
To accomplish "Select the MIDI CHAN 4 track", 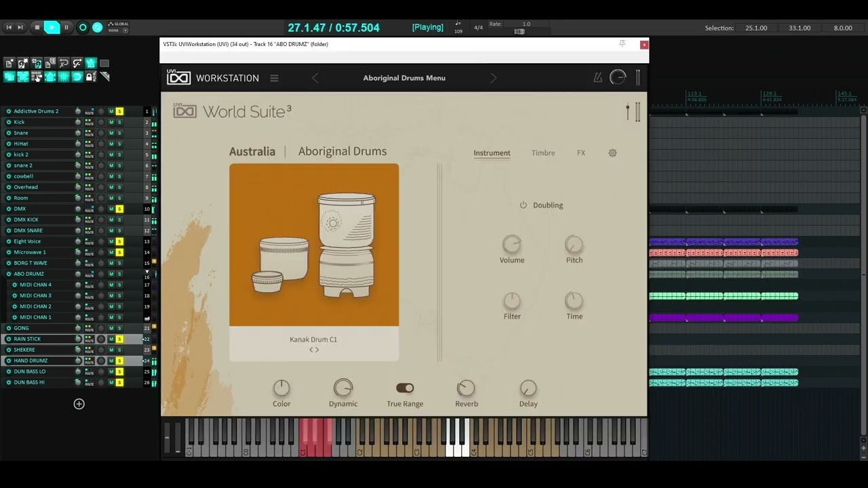I will (x=35, y=285).
